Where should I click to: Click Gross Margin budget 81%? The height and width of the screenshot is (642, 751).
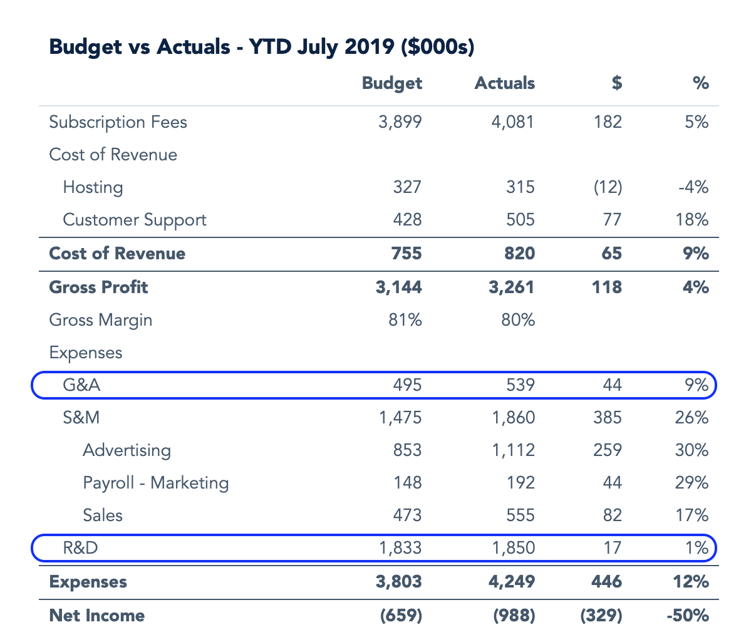[405, 320]
